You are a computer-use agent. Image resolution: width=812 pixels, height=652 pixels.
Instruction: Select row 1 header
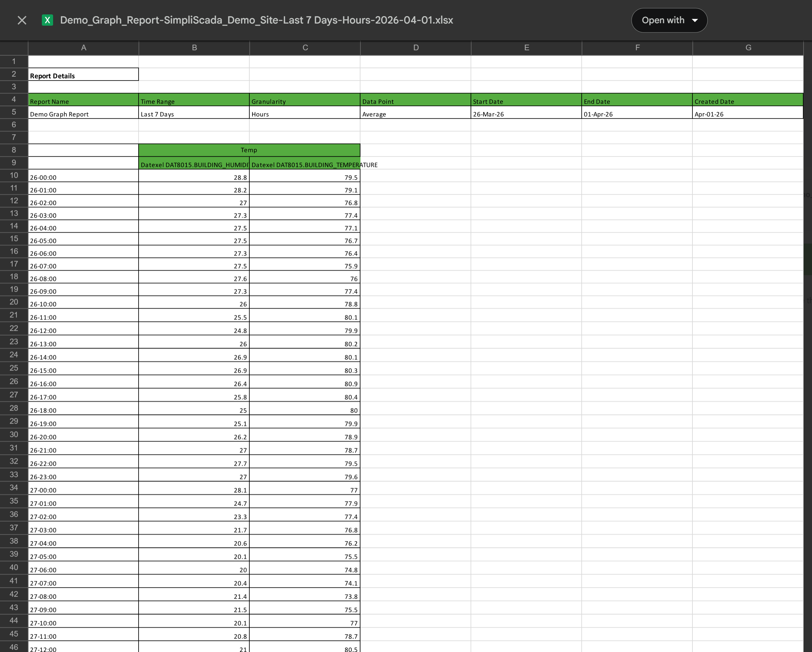pos(14,62)
